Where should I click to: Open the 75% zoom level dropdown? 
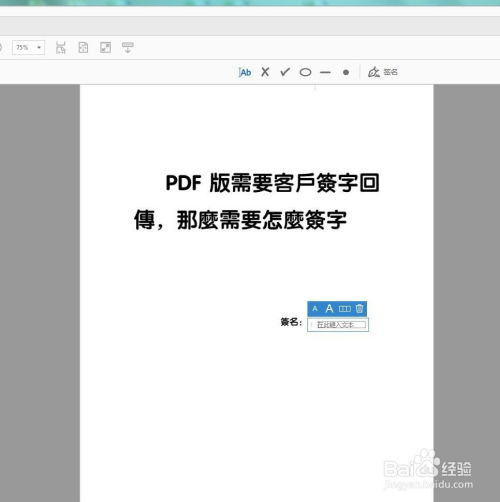pyautogui.click(x=29, y=48)
